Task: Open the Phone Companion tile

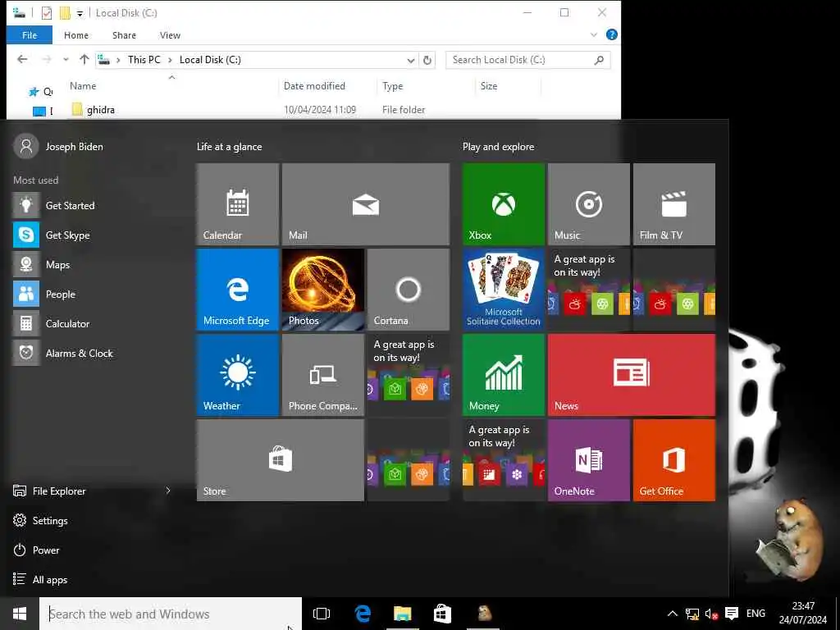Action: pyautogui.click(x=323, y=375)
